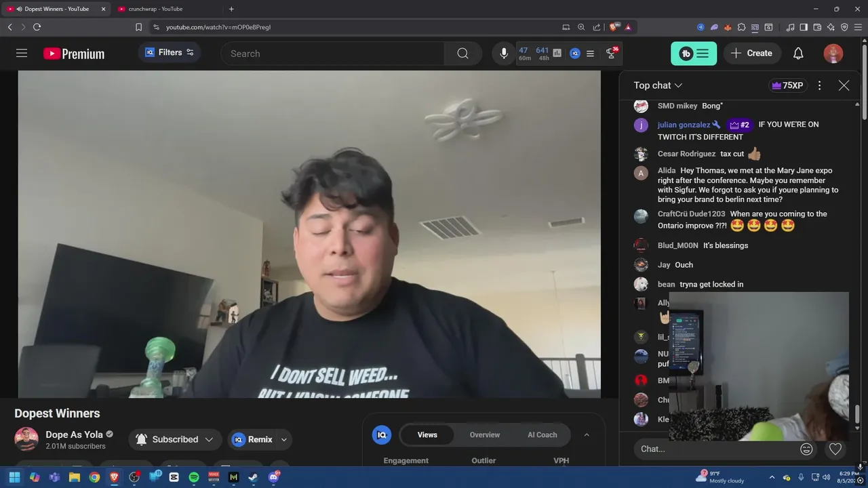Close the live chat panel

click(x=844, y=85)
